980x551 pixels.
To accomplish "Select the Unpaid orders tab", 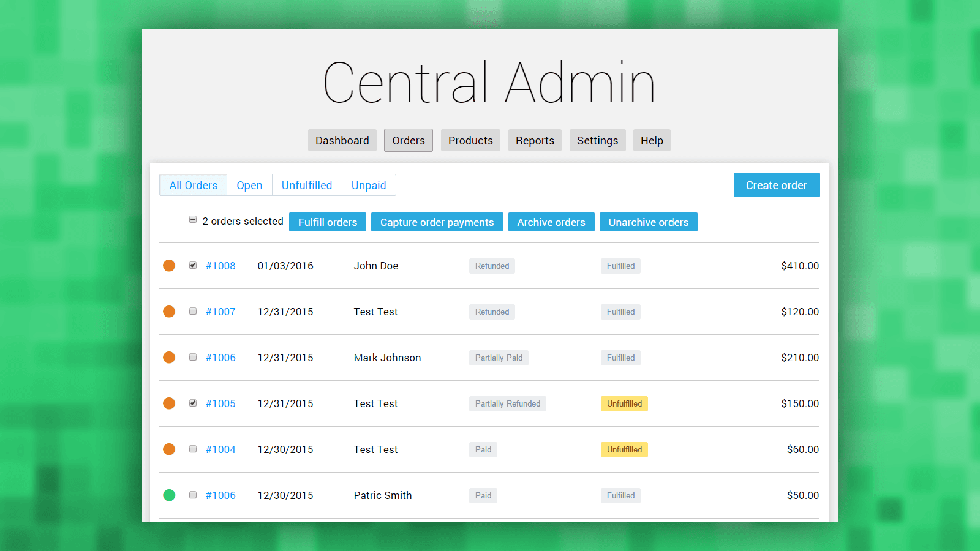I will (369, 186).
